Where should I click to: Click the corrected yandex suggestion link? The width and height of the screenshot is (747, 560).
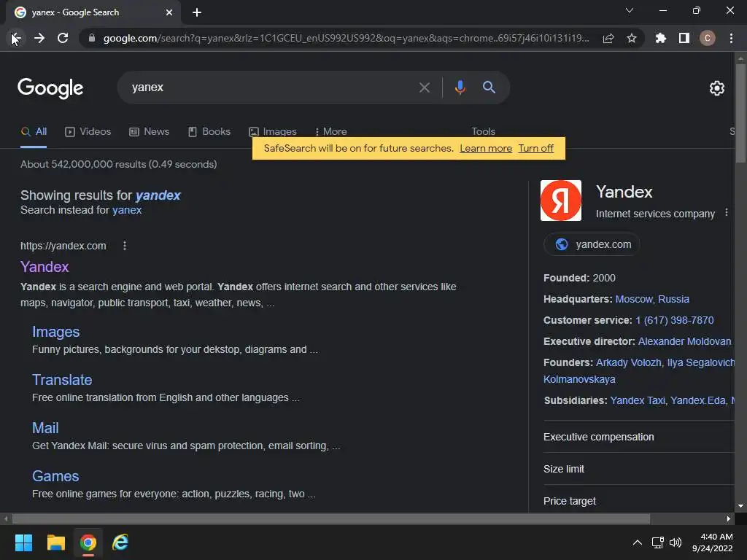pyautogui.click(x=158, y=195)
